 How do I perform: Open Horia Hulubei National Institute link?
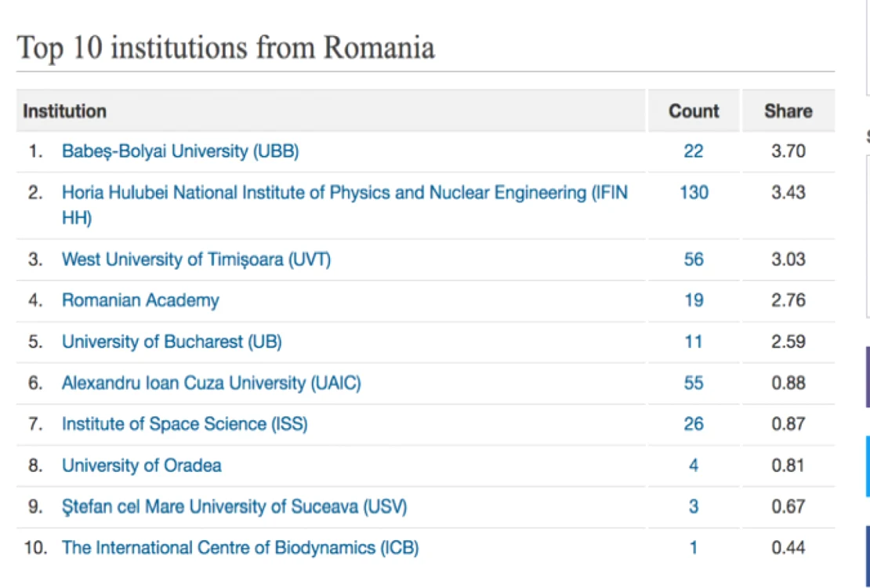point(345,205)
